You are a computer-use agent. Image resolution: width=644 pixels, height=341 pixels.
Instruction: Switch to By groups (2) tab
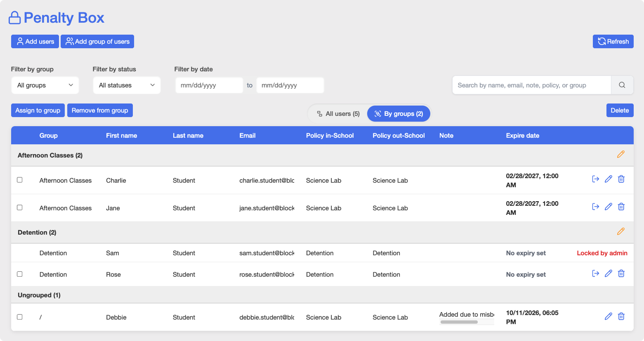399,114
